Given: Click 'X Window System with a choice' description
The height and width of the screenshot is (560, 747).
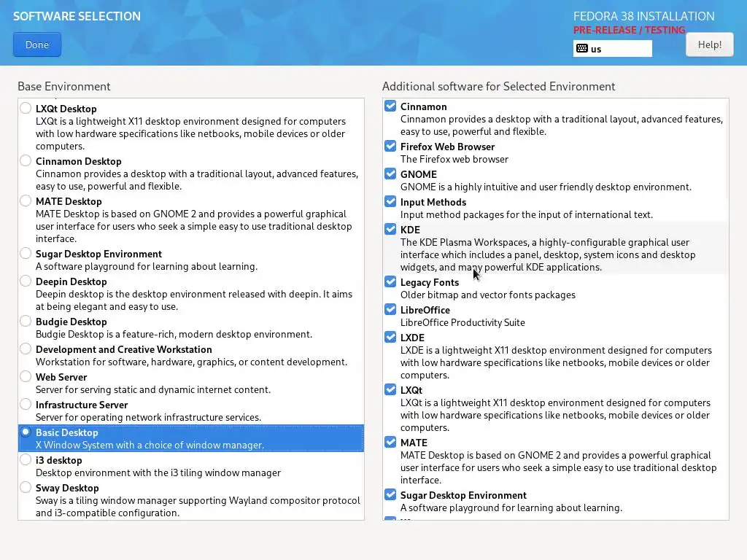Looking at the screenshot, I should [150, 445].
